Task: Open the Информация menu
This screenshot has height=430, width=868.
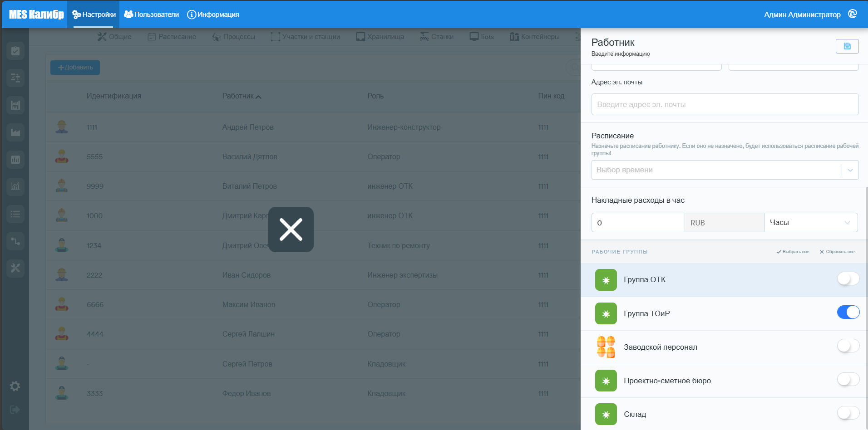Action: [213, 15]
